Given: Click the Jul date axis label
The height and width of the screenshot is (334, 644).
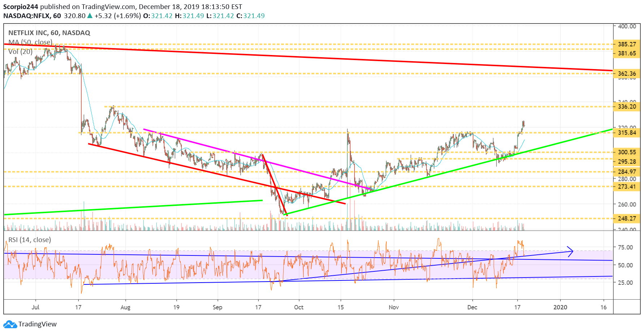Looking at the screenshot, I should click(35, 307).
